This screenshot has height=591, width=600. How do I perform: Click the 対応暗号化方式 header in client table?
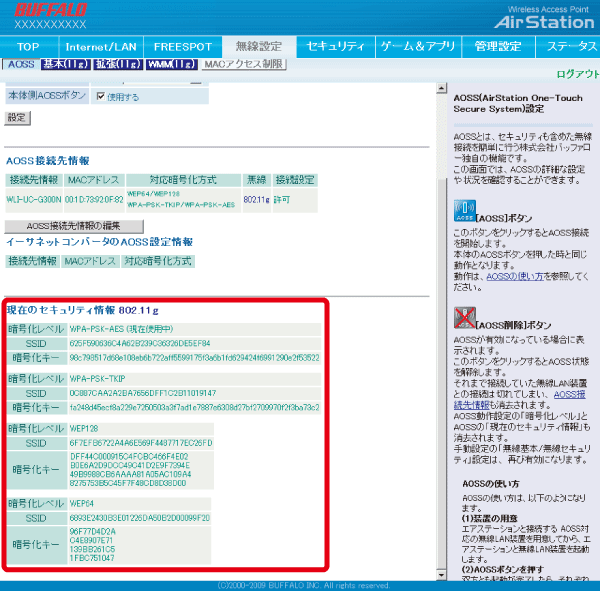(x=183, y=180)
